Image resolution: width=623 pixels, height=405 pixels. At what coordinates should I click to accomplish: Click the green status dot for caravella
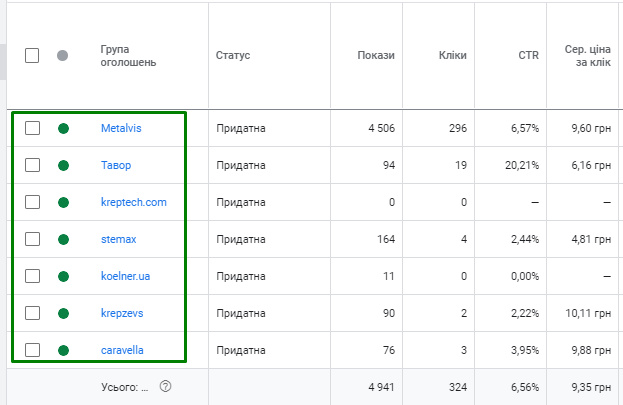(x=64, y=351)
